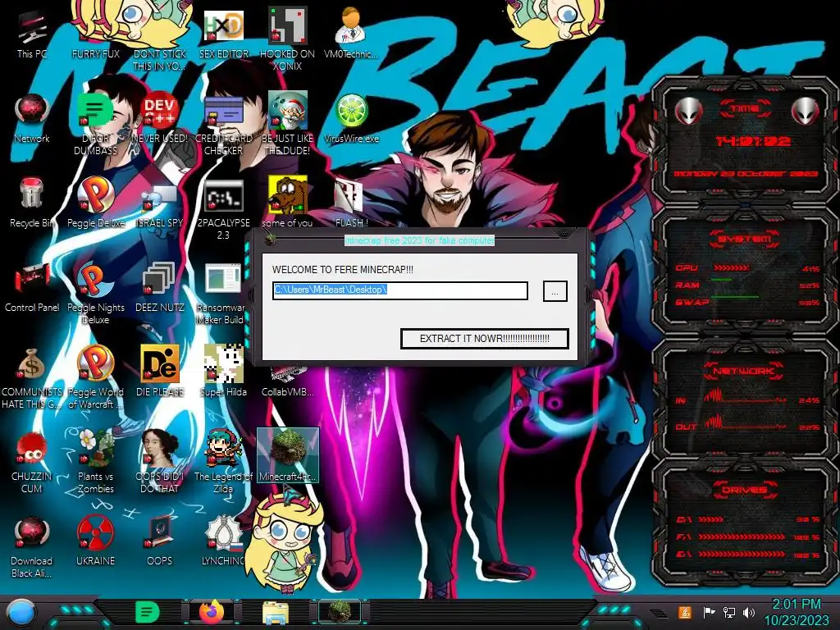Image resolution: width=840 pixels, height=630 pixels.
Task: Click the TIME header in the widget
Action: tap(745, 109)
